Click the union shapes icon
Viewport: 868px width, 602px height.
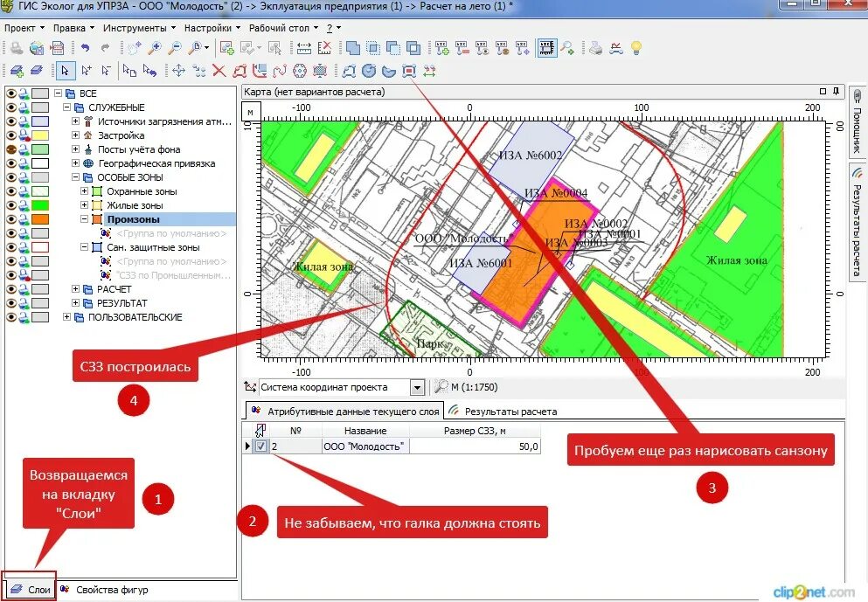coord(352,48)
